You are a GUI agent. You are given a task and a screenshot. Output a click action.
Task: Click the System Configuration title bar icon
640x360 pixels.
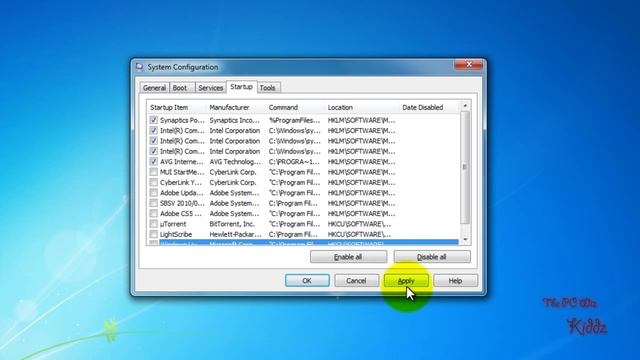(140, 67)
